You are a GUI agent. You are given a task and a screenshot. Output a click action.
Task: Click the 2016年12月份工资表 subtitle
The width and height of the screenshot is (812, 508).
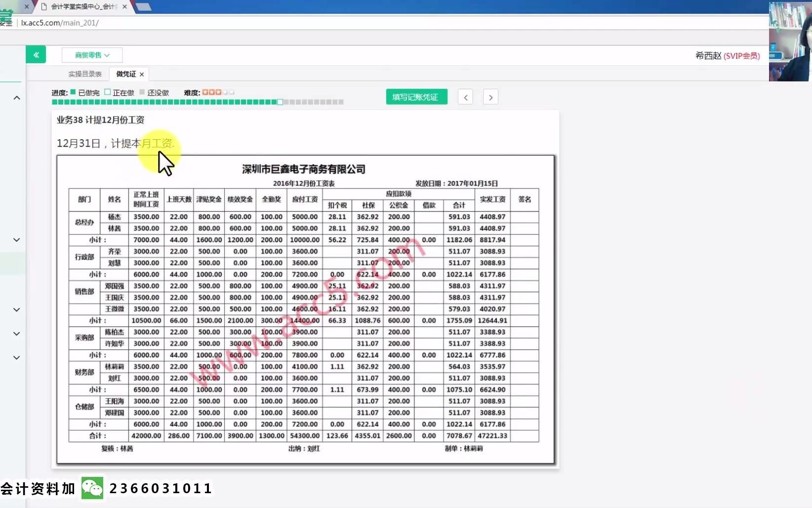(x=304, y=183)
